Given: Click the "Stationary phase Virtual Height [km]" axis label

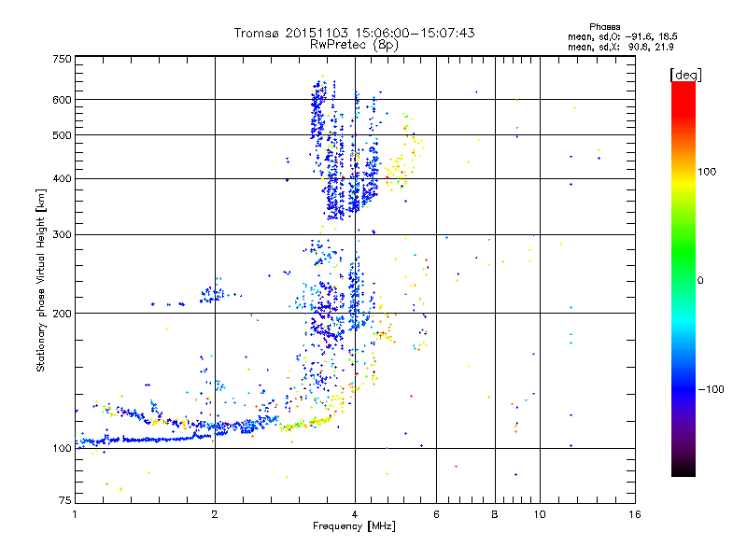Looking at the screenshot, I should (x=41, y=280).
